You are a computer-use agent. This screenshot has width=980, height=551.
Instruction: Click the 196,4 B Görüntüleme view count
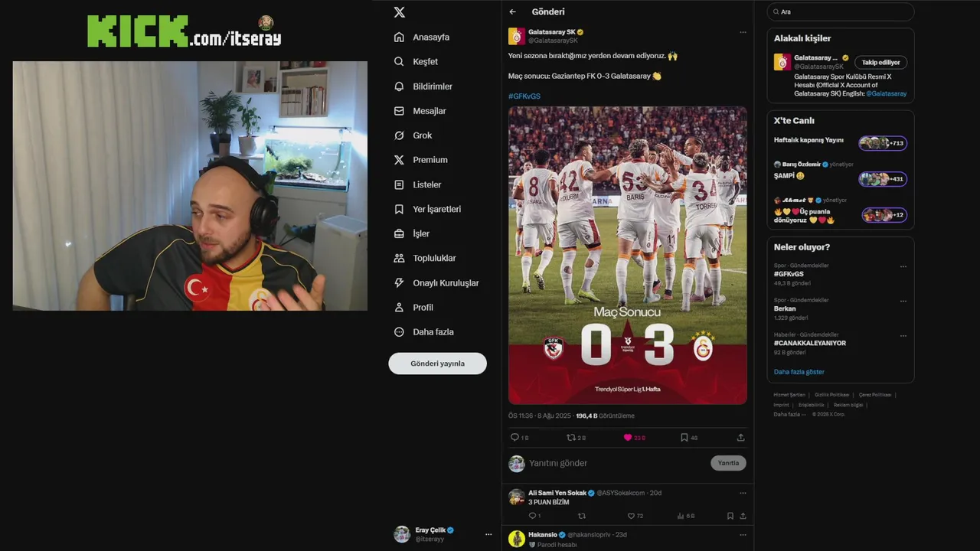click(605, 416)
